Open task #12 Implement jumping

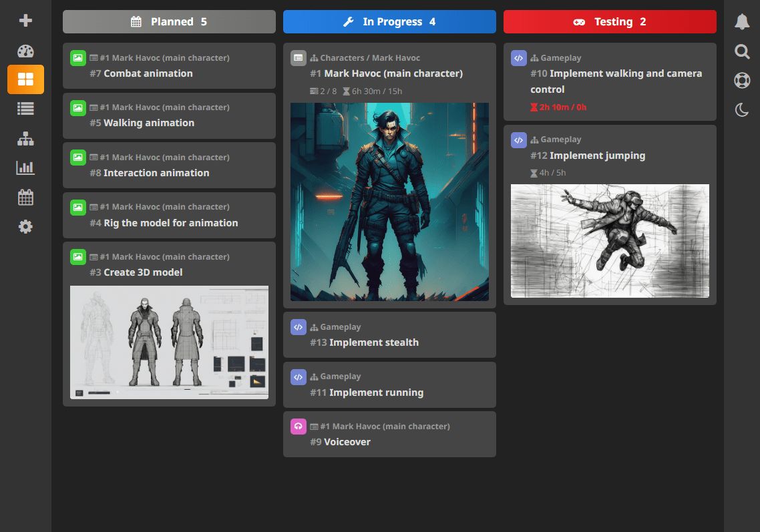[x=594, y=155]
